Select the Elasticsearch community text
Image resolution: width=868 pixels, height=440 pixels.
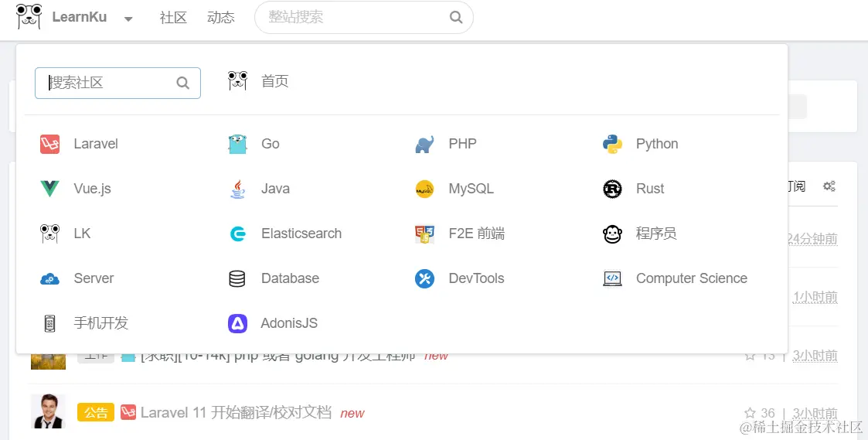(301, 234)
